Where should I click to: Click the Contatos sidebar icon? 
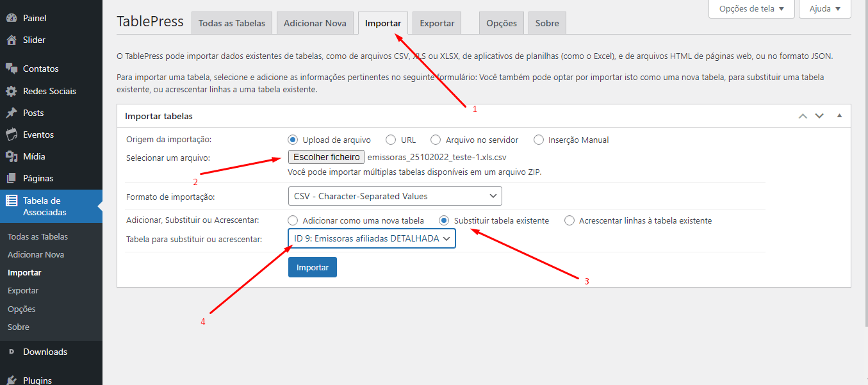(12, 69)
